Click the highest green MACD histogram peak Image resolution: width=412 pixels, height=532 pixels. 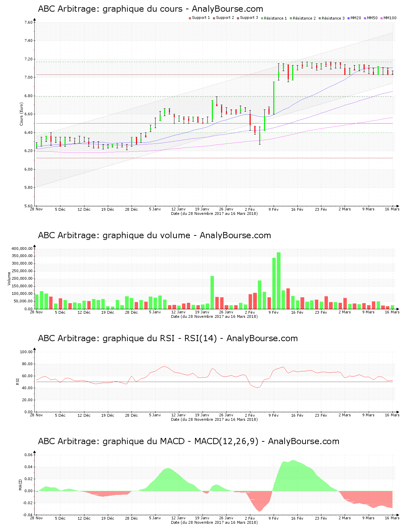point(293,476)
